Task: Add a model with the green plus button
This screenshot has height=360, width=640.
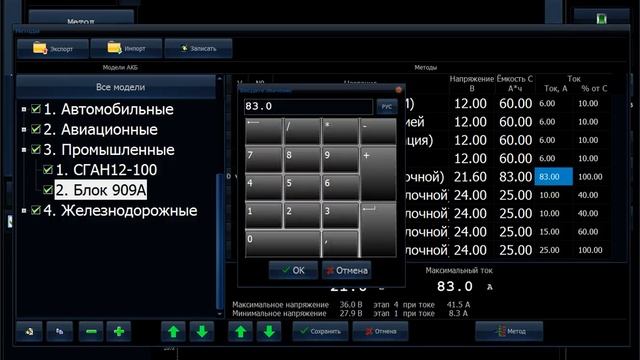Action: click(x=119, y=331)
